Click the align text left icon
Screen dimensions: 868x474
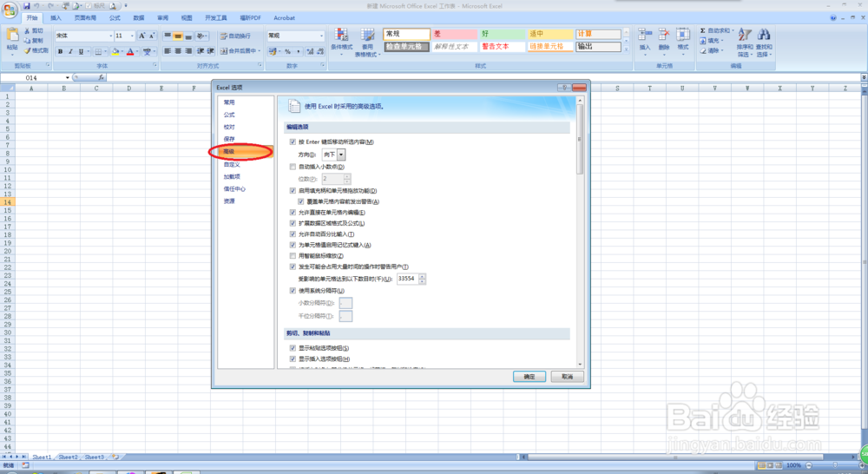coord(168,51)
